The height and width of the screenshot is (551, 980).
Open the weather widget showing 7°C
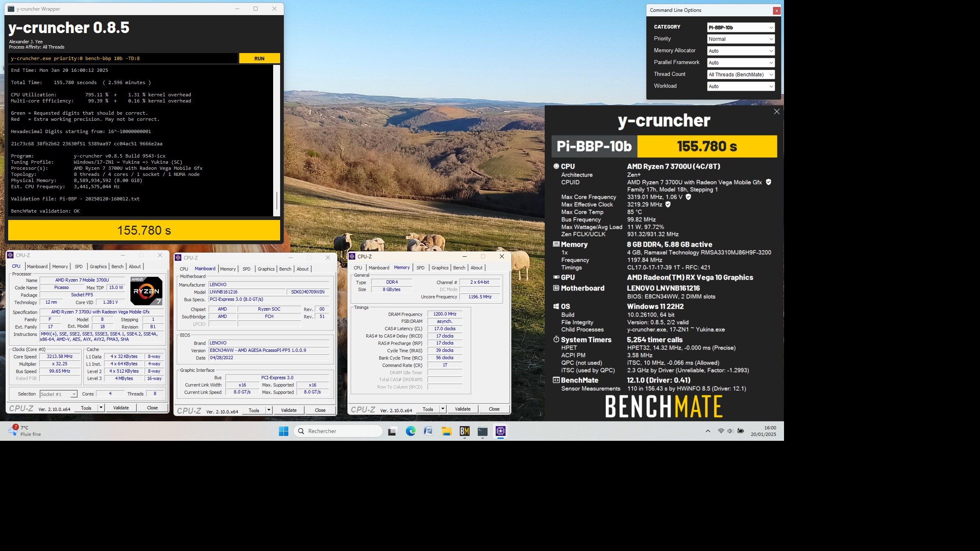25,431
